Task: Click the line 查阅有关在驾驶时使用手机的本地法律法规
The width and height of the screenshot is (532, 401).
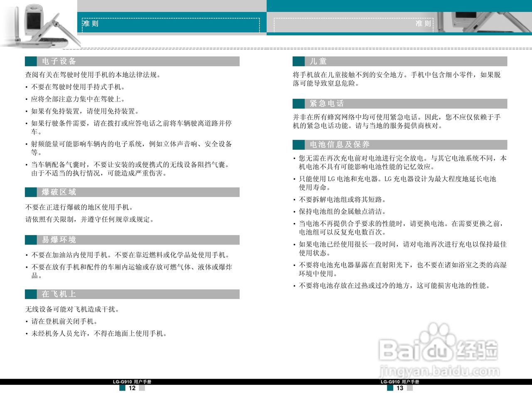Action: 93,75
